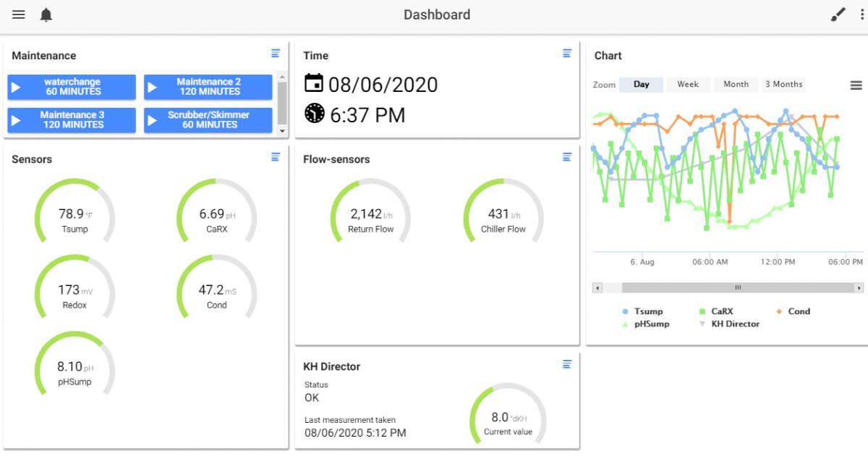Click Maintenance list scroll up arrow

click(282, 76)
